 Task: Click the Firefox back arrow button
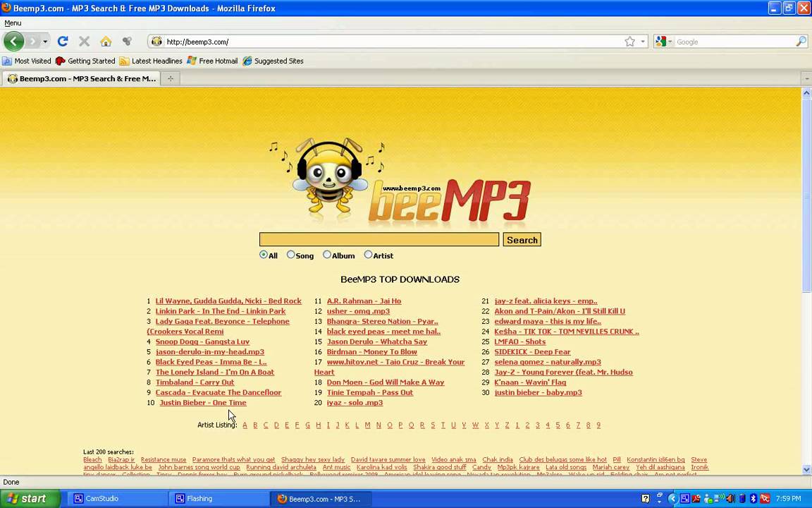(x=14, y=42)
